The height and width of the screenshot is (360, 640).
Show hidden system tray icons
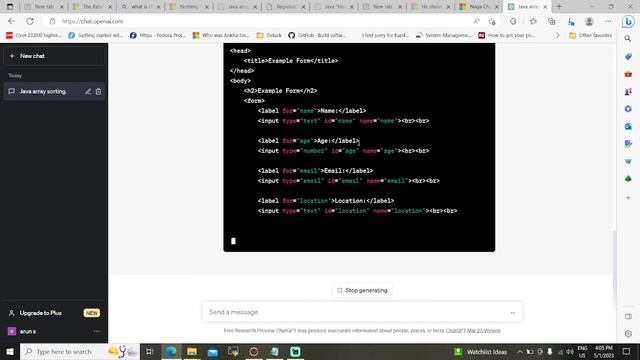[520, 351]
